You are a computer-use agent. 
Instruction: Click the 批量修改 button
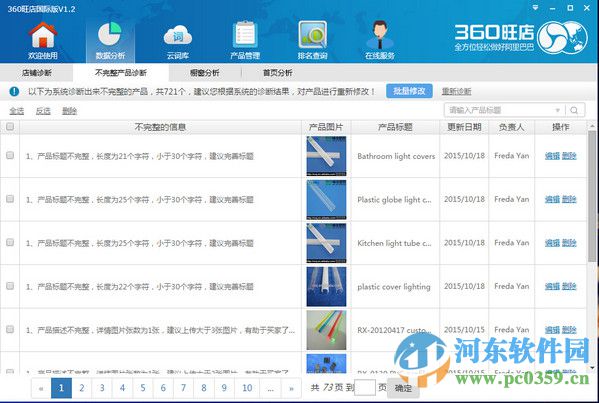pos(409,91)
